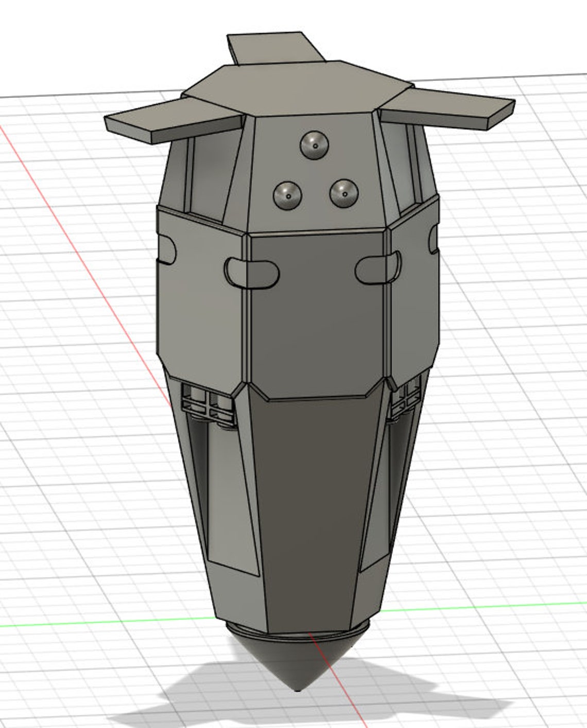This screenshot has width=587, height=728.
Task: Click the left rivet on the sloped face
Action: tap(287, 195)
